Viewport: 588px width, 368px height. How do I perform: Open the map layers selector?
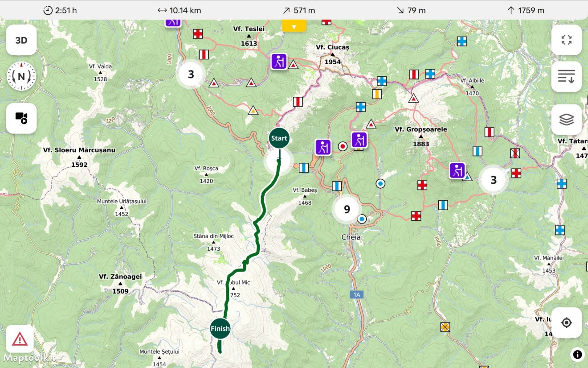[567, 120]
